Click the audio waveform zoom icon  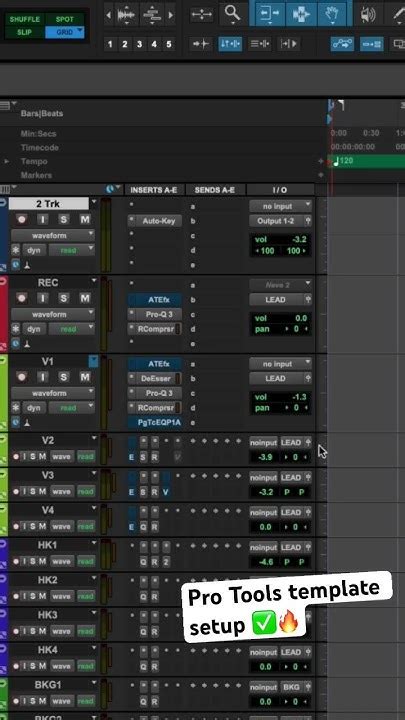pos(125,14)
